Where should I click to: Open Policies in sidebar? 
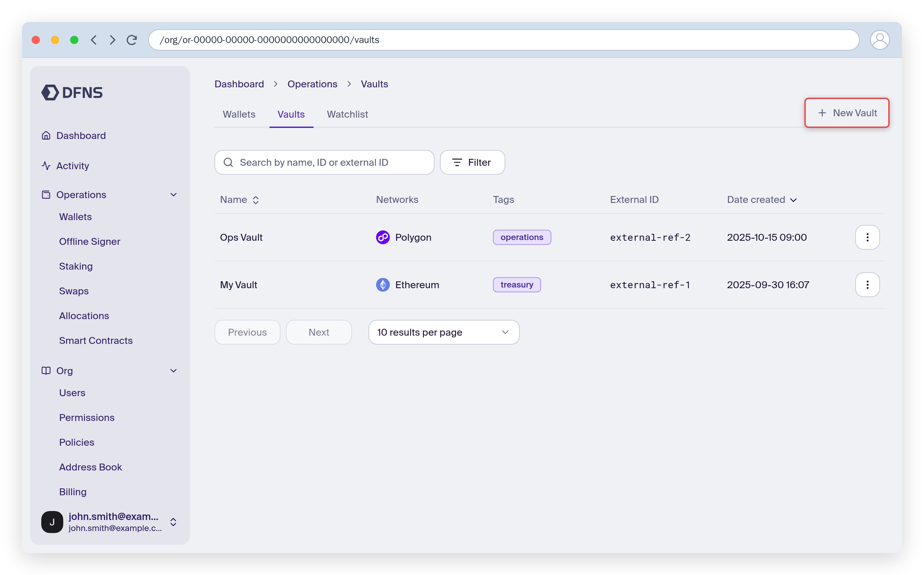pyautogui.click(x=77, y=442)
